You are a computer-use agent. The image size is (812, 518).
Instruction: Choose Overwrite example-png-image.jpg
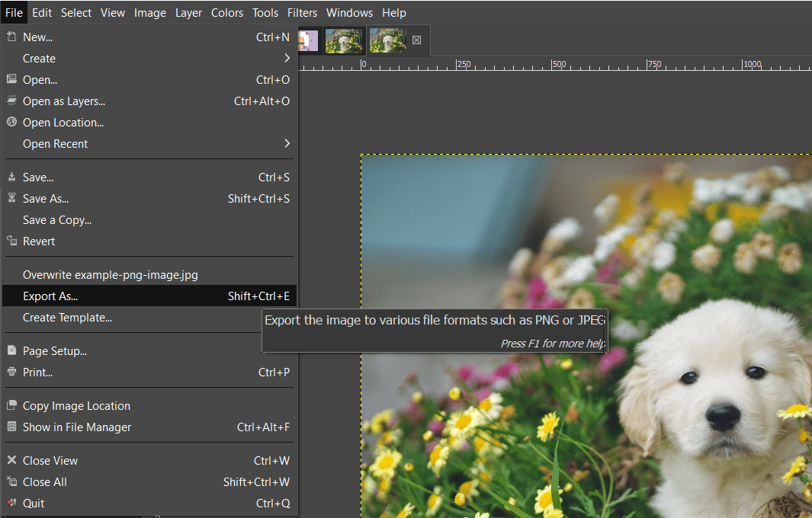tap(110, 274)
